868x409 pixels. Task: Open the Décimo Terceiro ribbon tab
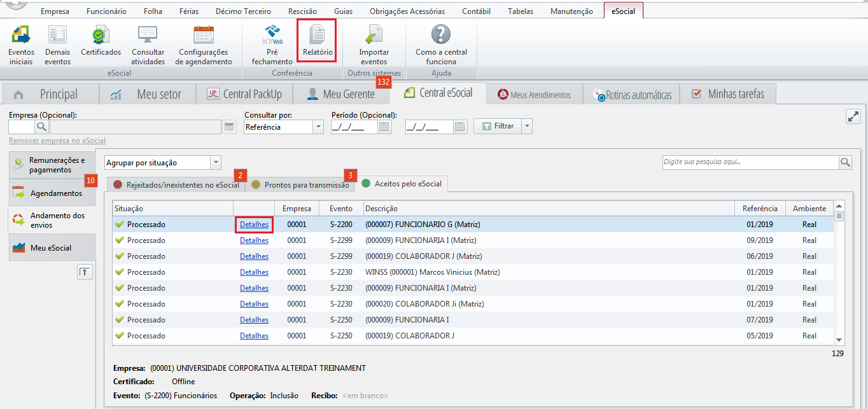click(x=243, y=11)
